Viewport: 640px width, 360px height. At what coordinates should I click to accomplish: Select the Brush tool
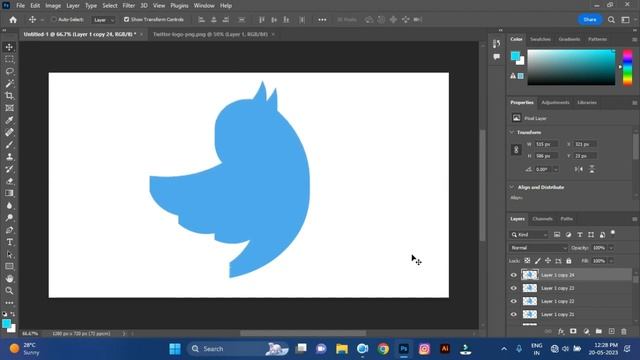pyautogui.click(x=9, y=144)
